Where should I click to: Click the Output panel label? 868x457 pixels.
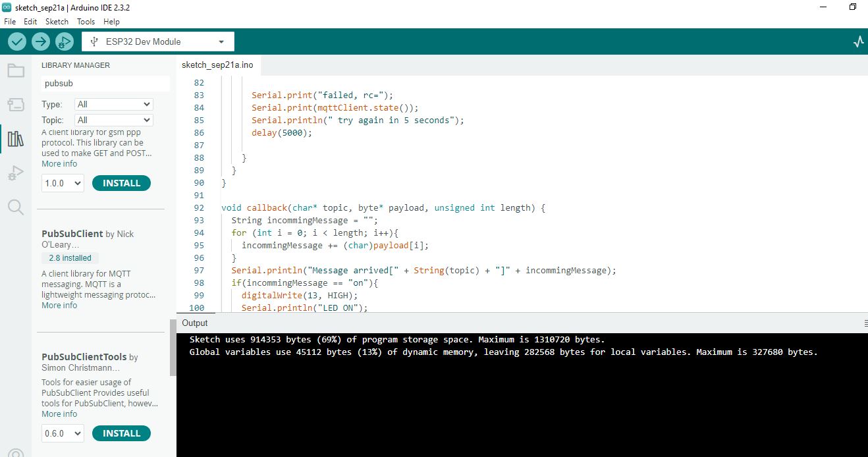[x=195, y=323]
